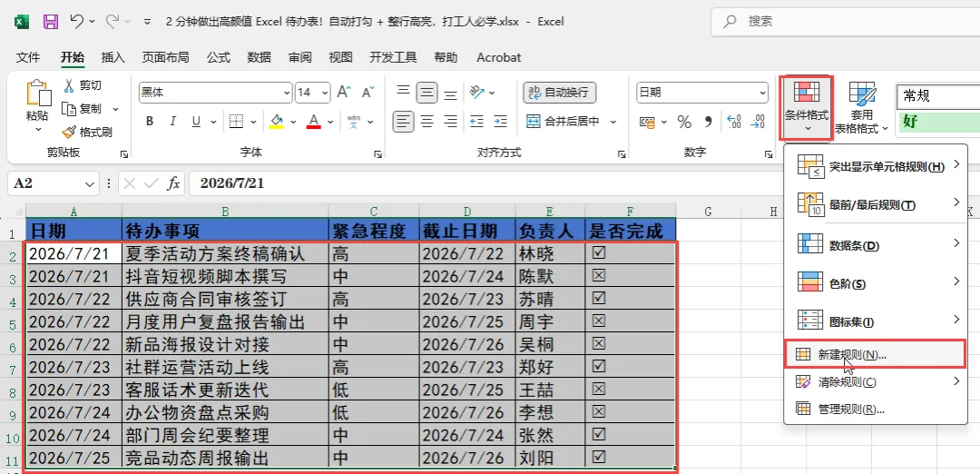Toggle align left button

click(403, 122)
